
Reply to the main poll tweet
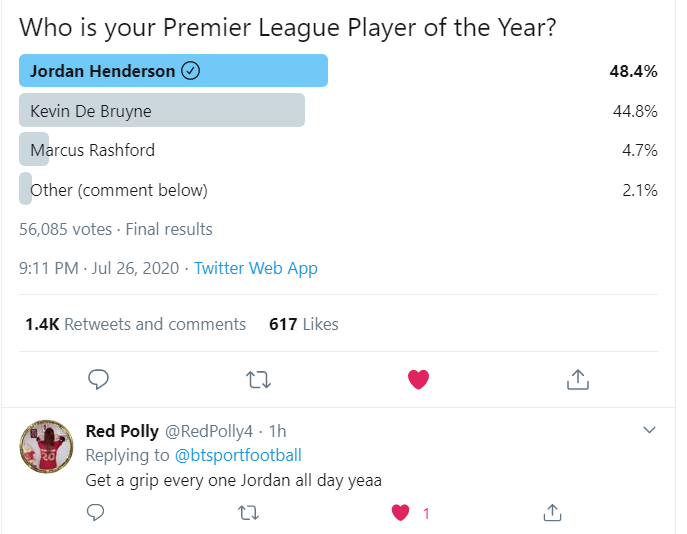click(x=98, y=379)
